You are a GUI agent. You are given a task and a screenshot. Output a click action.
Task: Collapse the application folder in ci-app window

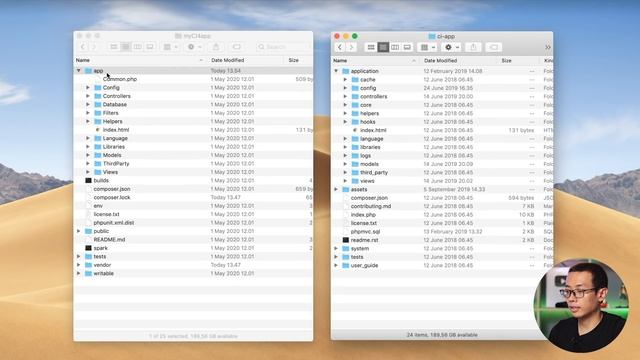336,71
